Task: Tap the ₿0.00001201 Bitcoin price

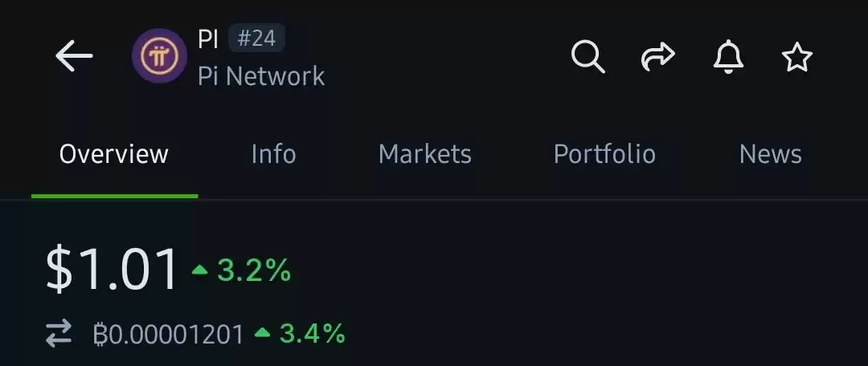Action: click(168, 335)
